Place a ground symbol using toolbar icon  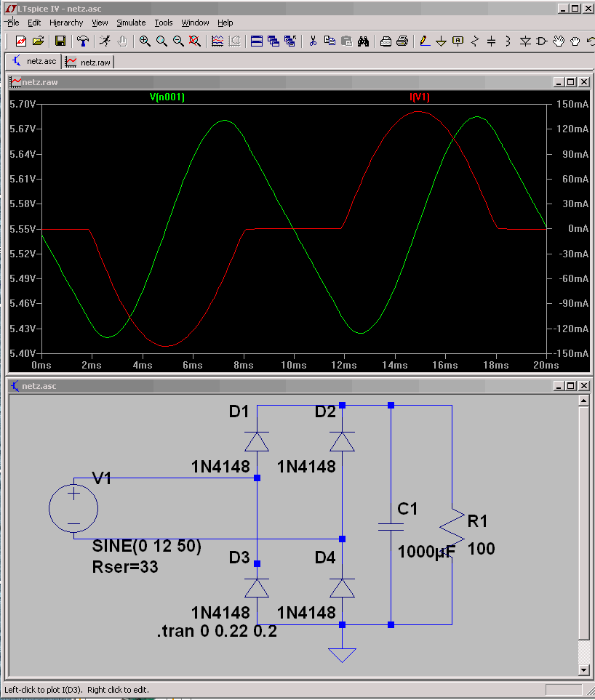coord(442,41)
